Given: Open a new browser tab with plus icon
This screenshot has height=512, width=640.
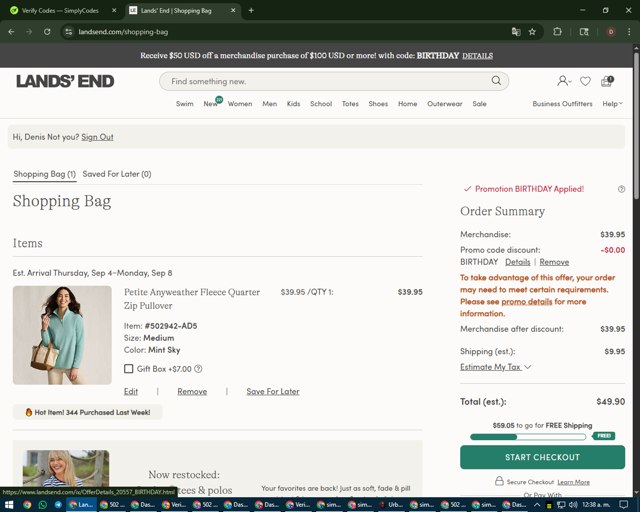Looking at the screenshot, I should [251, 11].
